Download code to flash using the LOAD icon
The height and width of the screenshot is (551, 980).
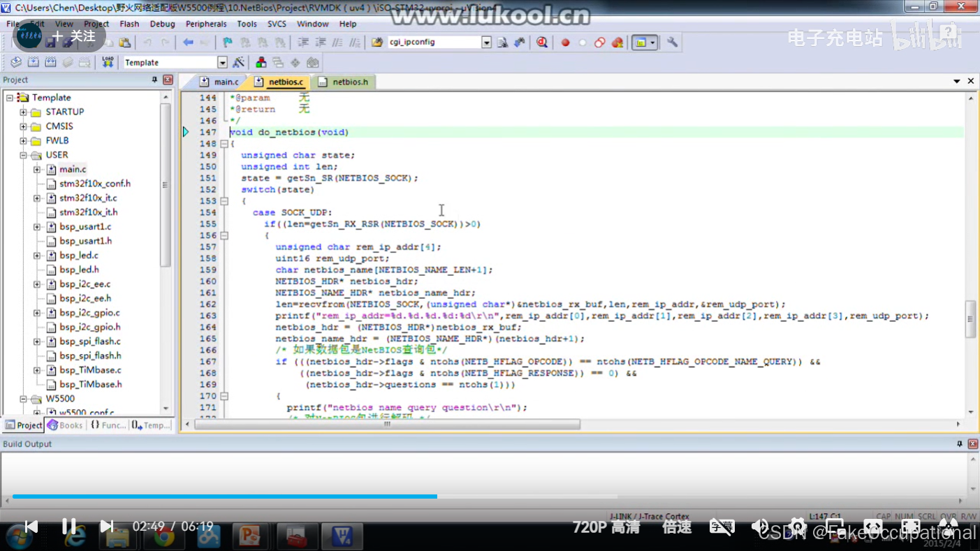108,62
